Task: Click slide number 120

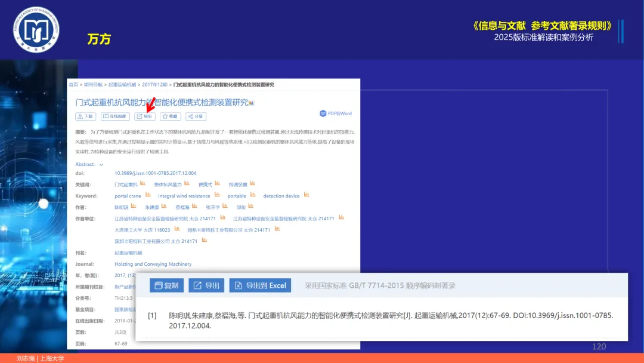Action: click(x=599, y=346)
